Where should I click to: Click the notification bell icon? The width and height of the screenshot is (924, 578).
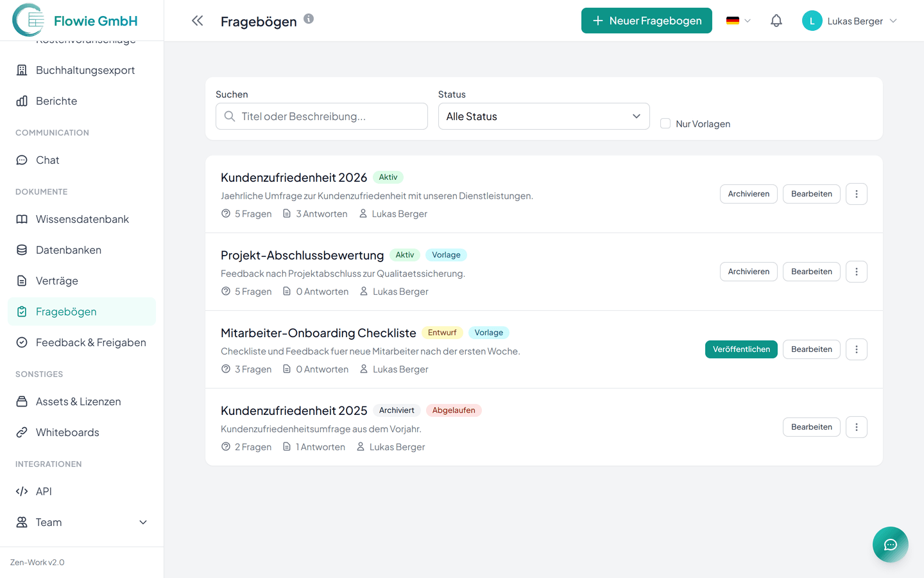(x=776, y=20)
